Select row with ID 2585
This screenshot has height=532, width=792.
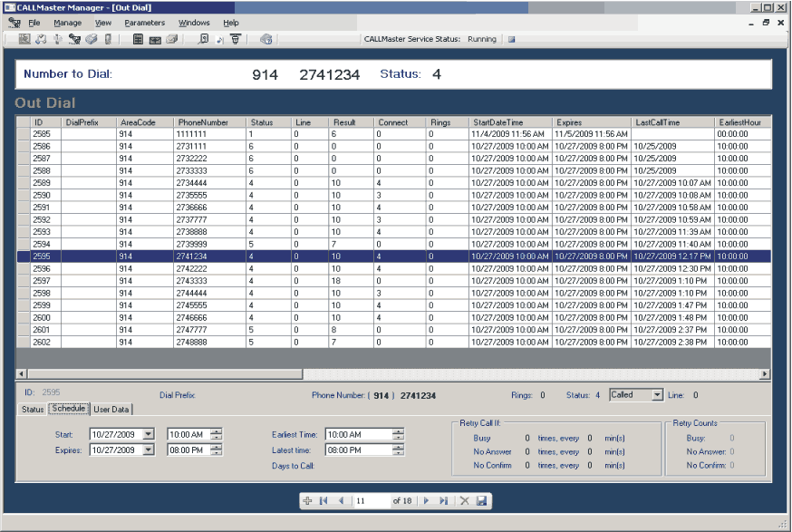(394, 134)
